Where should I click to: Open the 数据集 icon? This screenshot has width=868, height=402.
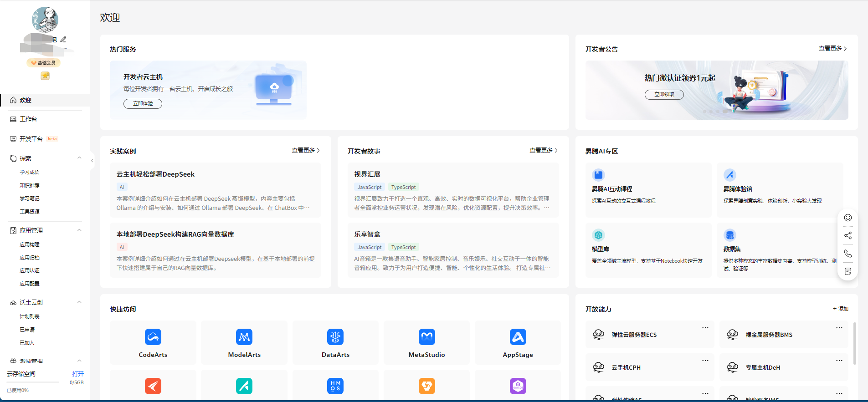pyautogui.click(x=730, y=235)
